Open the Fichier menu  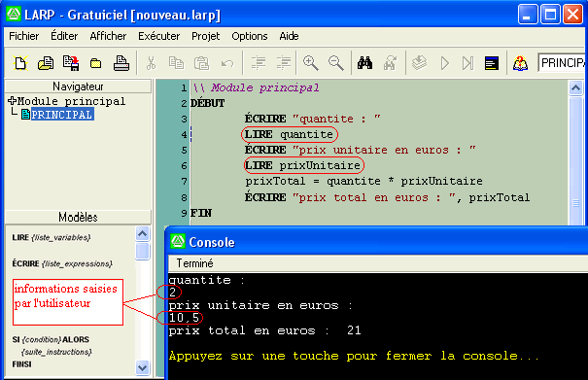(x=24, y=36)
